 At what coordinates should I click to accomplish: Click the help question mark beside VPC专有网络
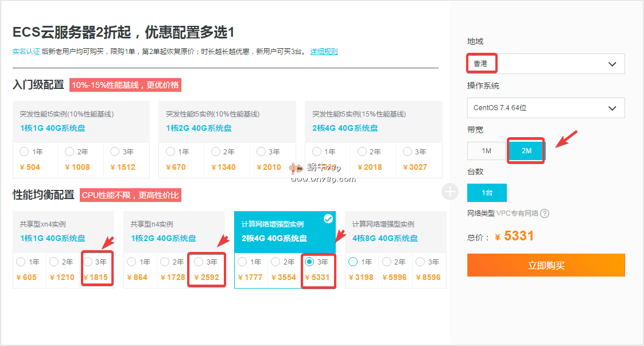[545, 213]
